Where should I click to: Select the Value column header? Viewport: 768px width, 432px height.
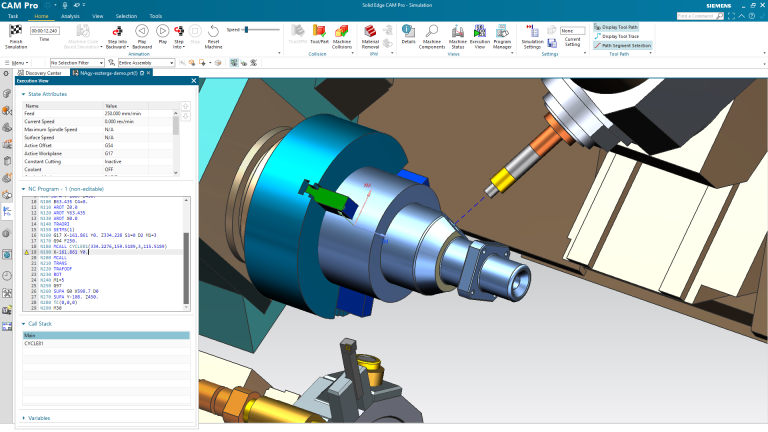pos(125,106)
